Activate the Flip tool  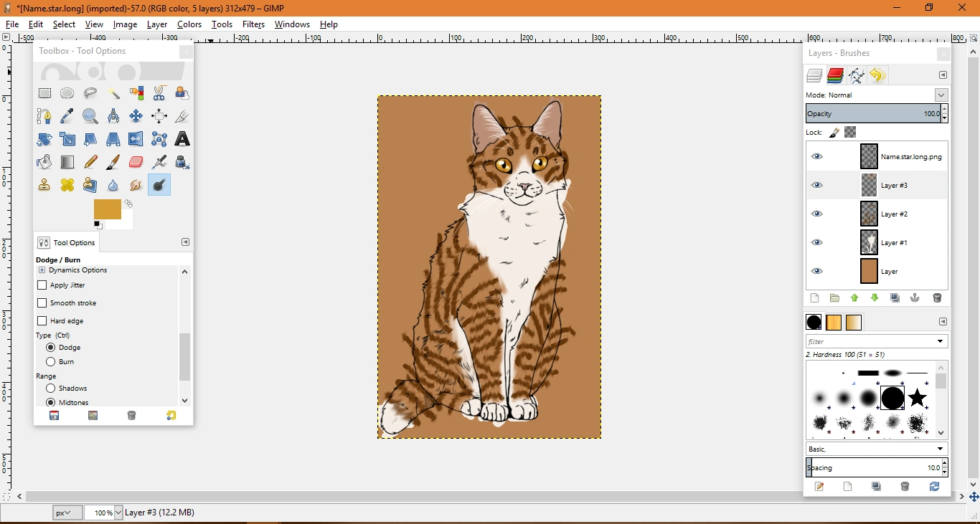(136, 139)
